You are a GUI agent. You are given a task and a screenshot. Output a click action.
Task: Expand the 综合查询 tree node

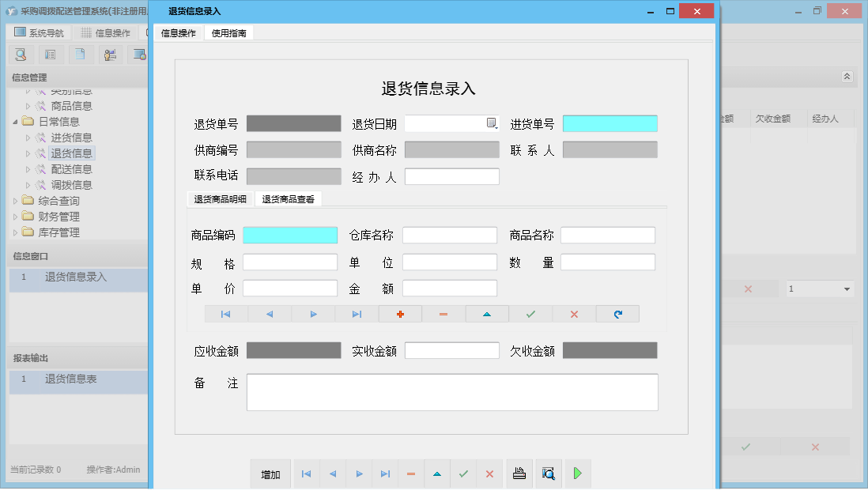[x=17, y=200]
